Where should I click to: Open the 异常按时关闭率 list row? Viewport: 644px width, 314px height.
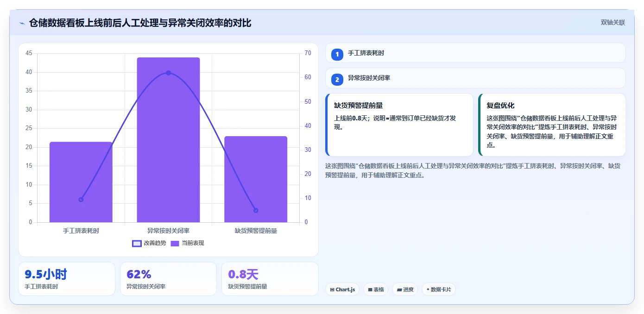point(475,78)
